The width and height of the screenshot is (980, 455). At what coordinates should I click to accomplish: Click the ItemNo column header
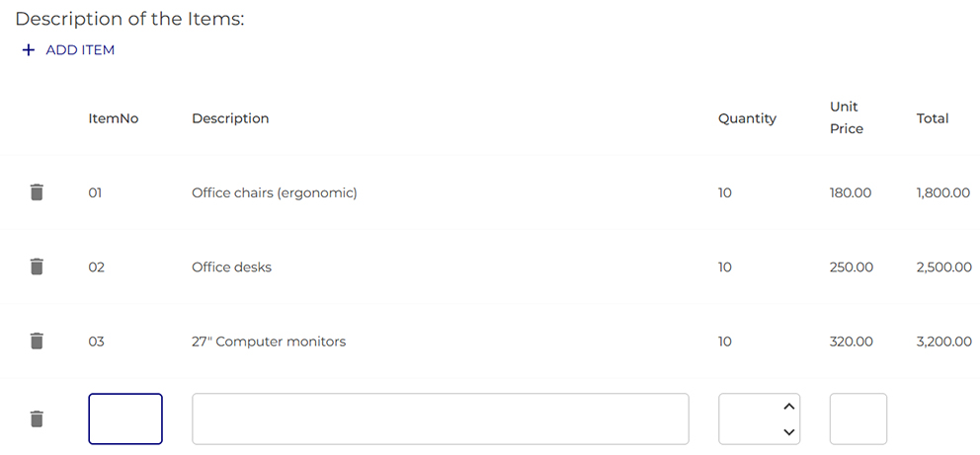(114, 118)
